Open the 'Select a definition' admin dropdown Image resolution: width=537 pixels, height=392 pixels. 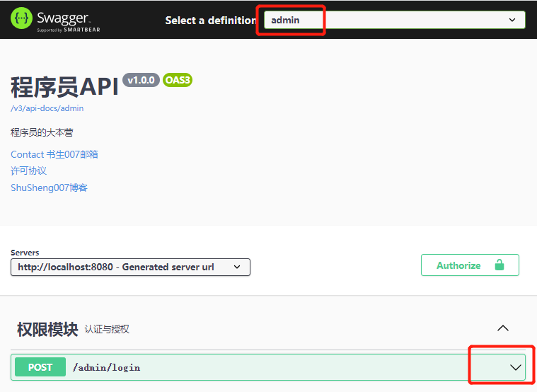click(x=394, y=20)
